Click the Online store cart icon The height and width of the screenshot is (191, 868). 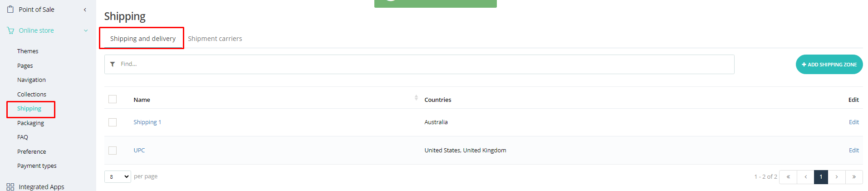(x=10, y=30)
